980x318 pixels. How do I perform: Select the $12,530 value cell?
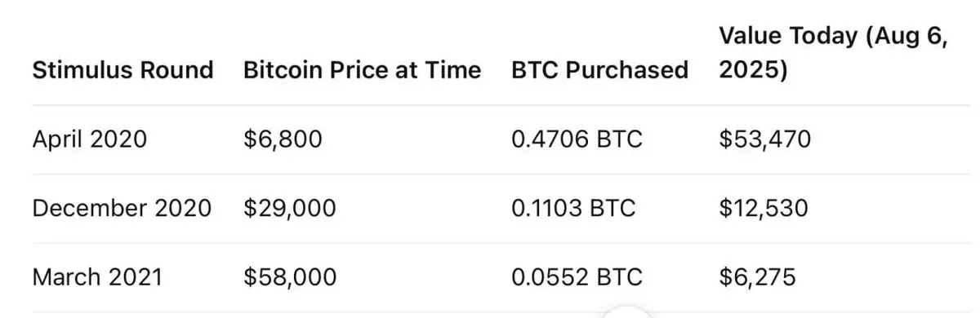pos(764,208)
